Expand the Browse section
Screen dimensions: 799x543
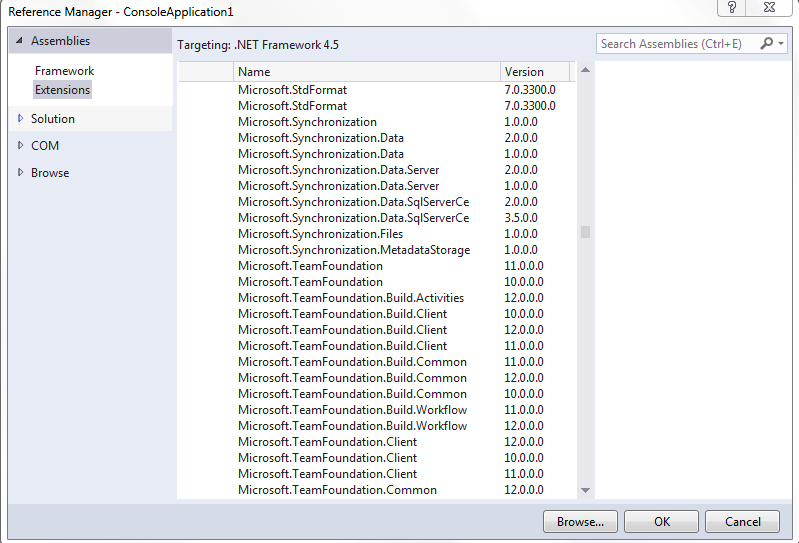20,172
